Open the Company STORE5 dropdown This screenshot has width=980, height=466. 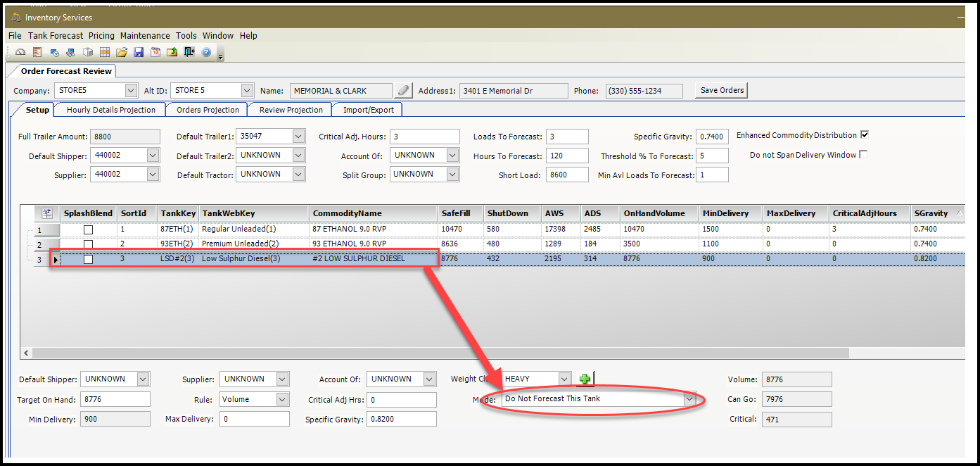131,91
